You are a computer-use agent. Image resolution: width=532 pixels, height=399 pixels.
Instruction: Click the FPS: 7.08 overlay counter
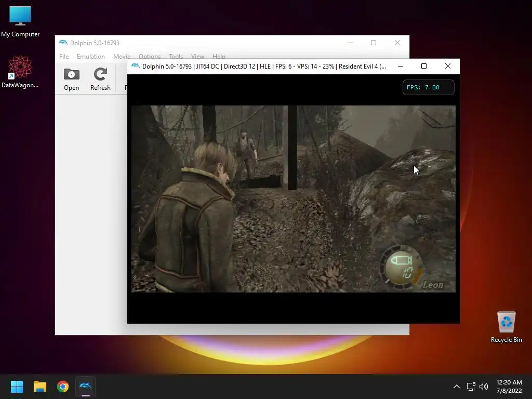[x=428, y=87]
